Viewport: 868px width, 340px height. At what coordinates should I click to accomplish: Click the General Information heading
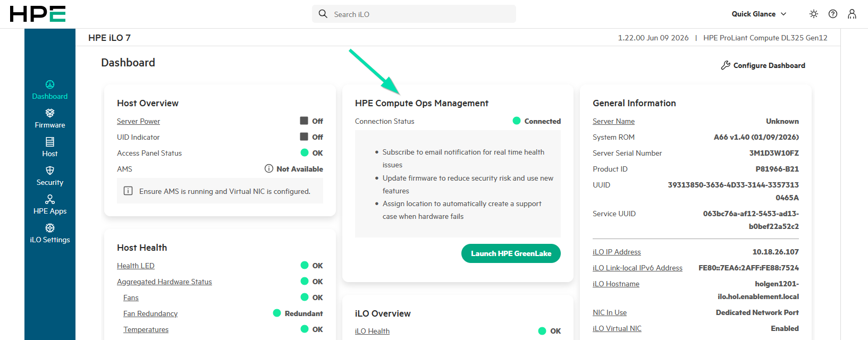[634, 103]
